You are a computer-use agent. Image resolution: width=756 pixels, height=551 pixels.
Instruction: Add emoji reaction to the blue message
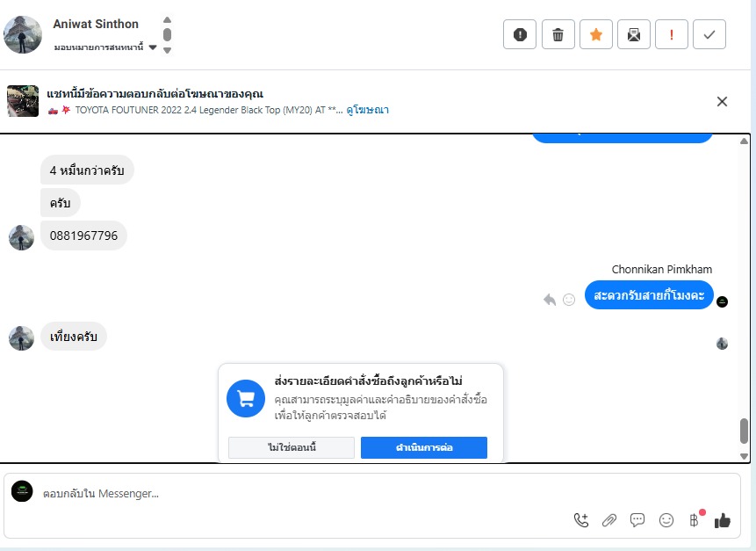pos(569,300)
